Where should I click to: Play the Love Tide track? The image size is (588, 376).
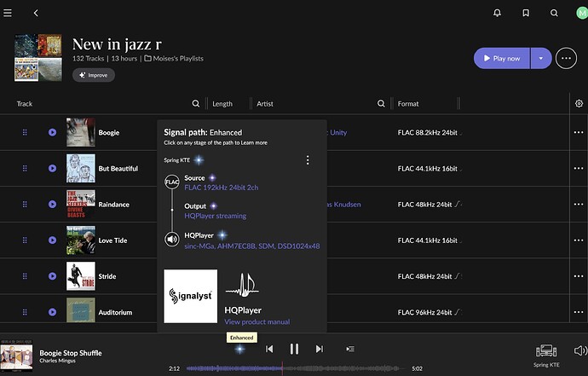tap(52, 240)
